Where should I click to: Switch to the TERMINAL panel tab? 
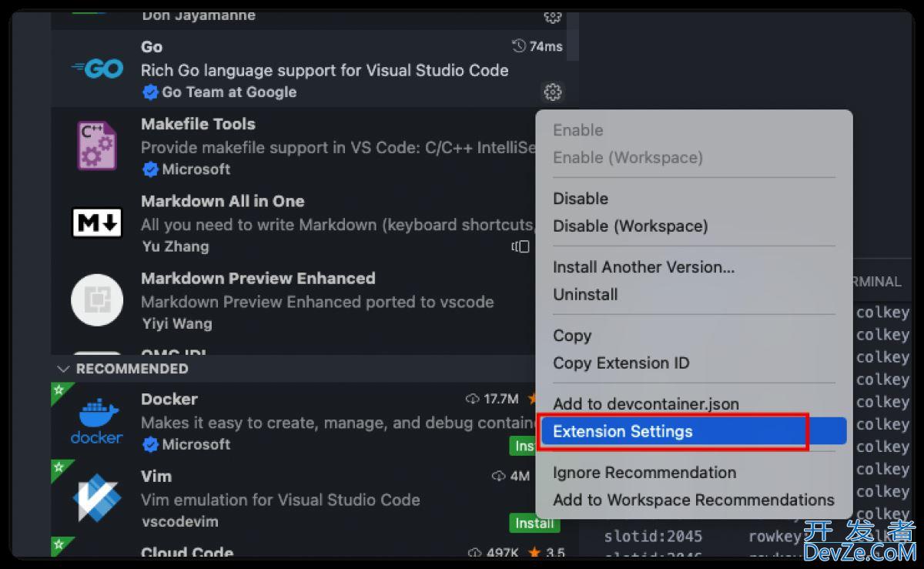point(876,282)
